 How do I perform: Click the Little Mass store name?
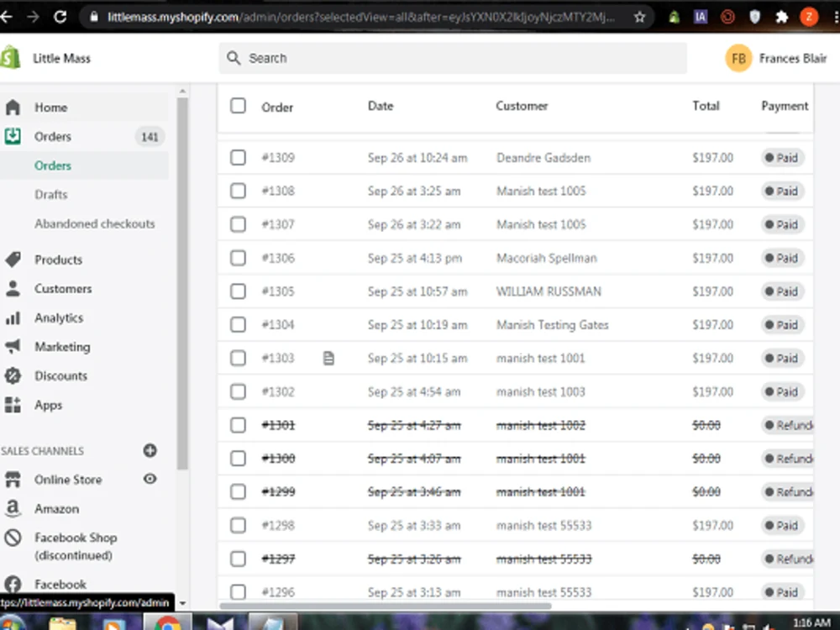click(x=61, y=58)
